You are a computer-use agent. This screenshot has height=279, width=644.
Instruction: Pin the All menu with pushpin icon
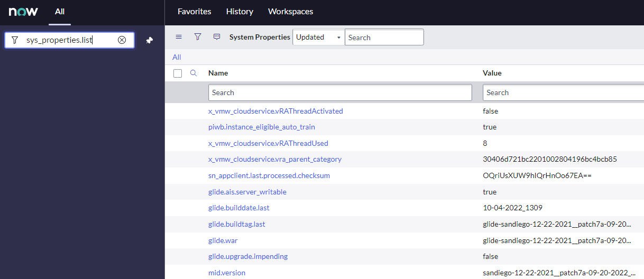150,40
